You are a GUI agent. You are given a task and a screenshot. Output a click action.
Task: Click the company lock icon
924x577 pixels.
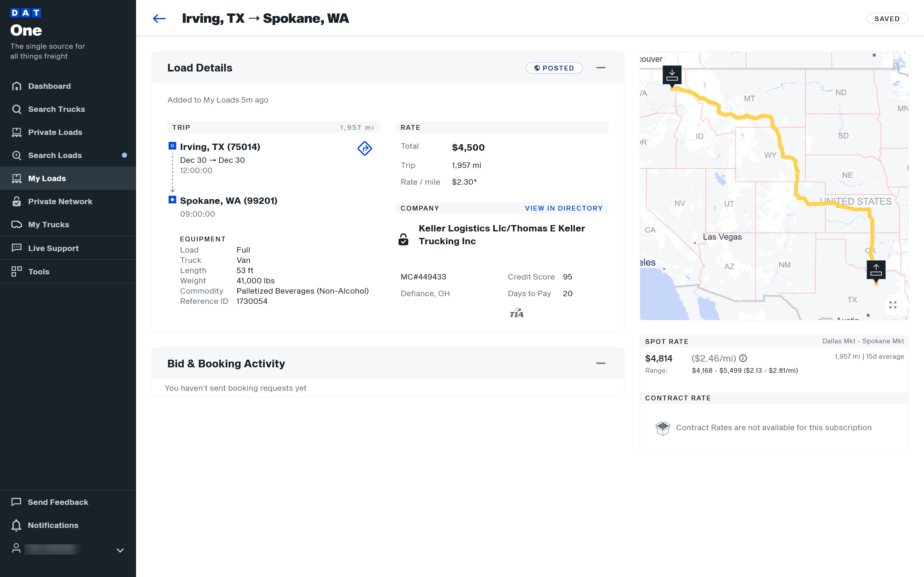pos(403,240)
